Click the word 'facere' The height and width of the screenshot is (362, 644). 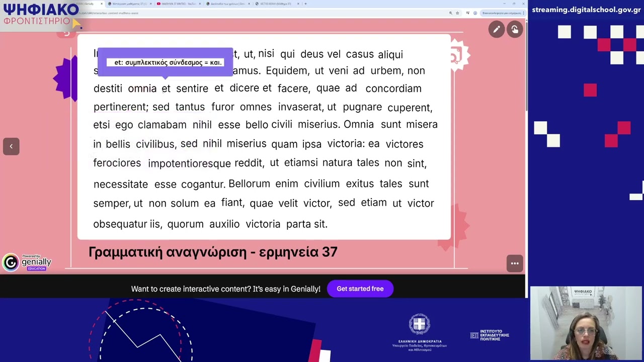pyautogui.click(x=293, y=88)
